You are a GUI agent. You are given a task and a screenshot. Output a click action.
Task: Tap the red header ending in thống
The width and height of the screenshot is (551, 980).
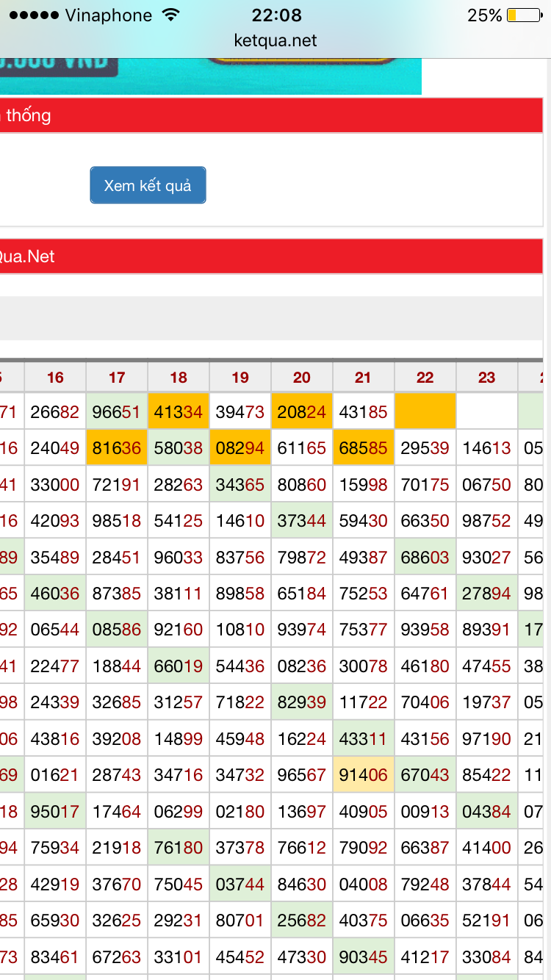271,115
